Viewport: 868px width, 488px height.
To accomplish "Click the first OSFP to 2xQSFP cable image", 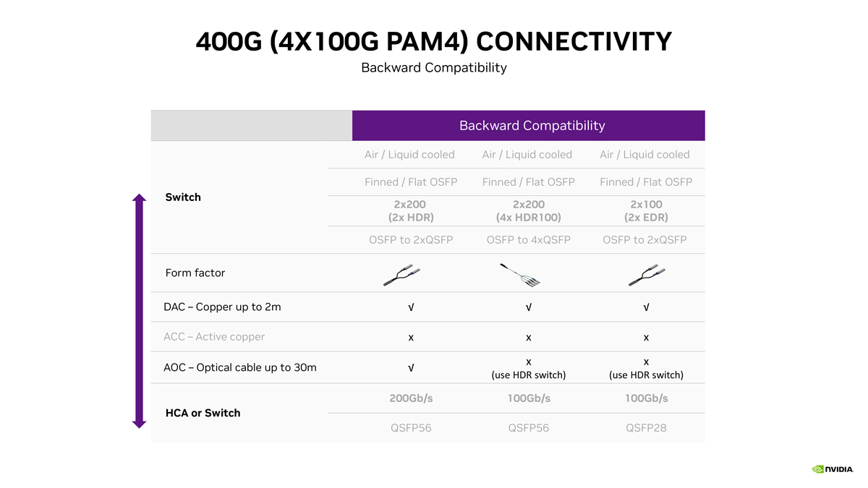I will click(401, 275).
